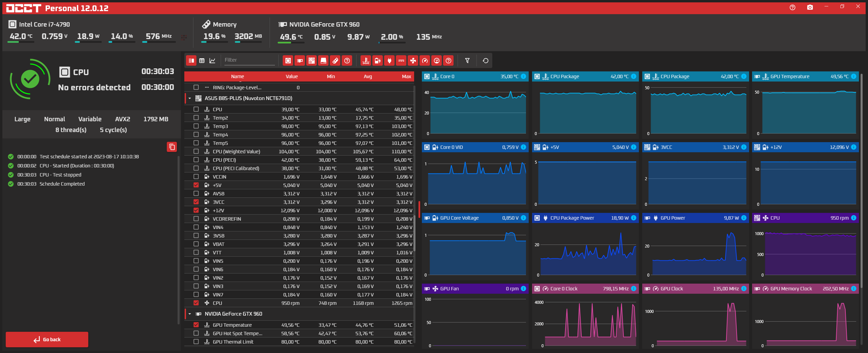This screenshot has width=868, height=353.
Task: Check the Temp3 sensor checkbox
Action: click(x=196, y=126)
